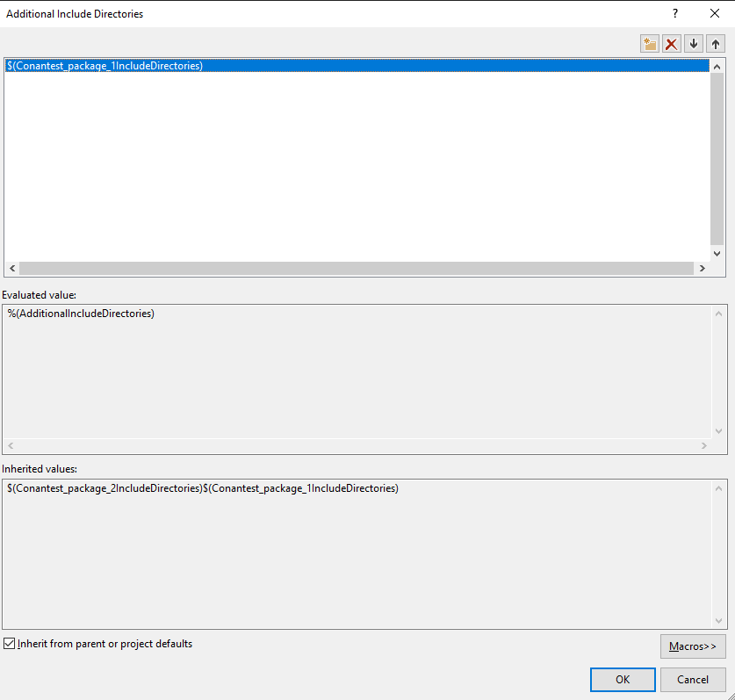Click the Macros button
Viewport: 735px width, 700px height.
[x=693, y=646]
